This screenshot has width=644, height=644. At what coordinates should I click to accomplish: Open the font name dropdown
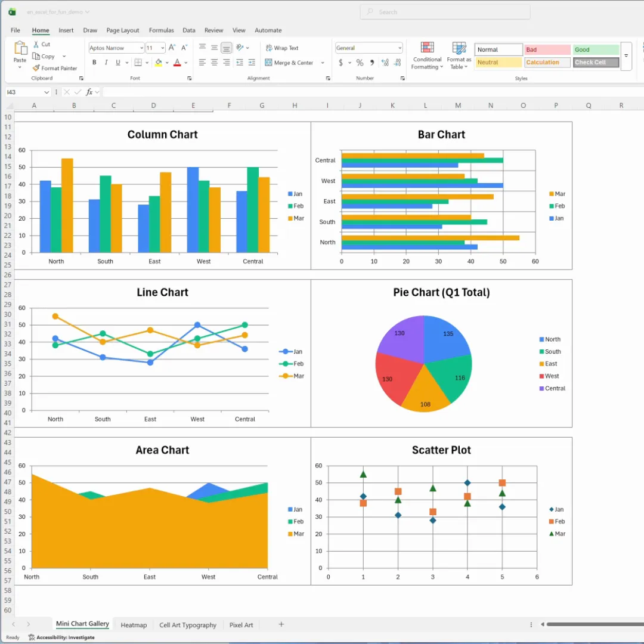pos(141,48)
